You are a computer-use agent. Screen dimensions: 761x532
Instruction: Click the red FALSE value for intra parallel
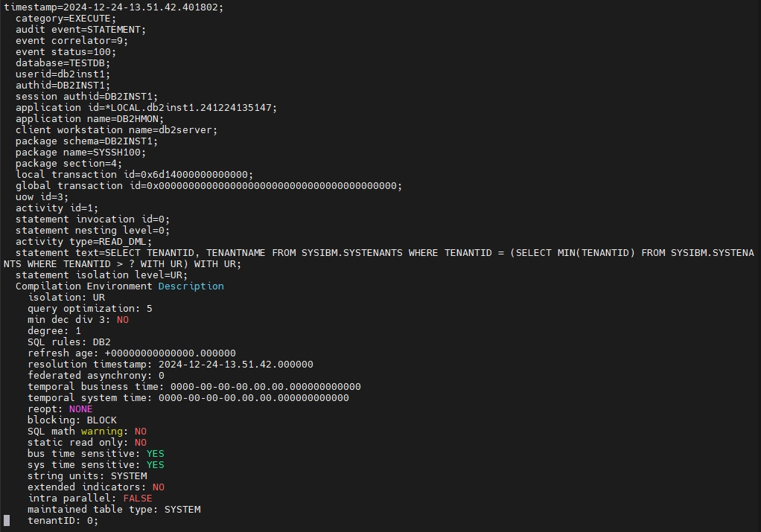pos(137,498)
